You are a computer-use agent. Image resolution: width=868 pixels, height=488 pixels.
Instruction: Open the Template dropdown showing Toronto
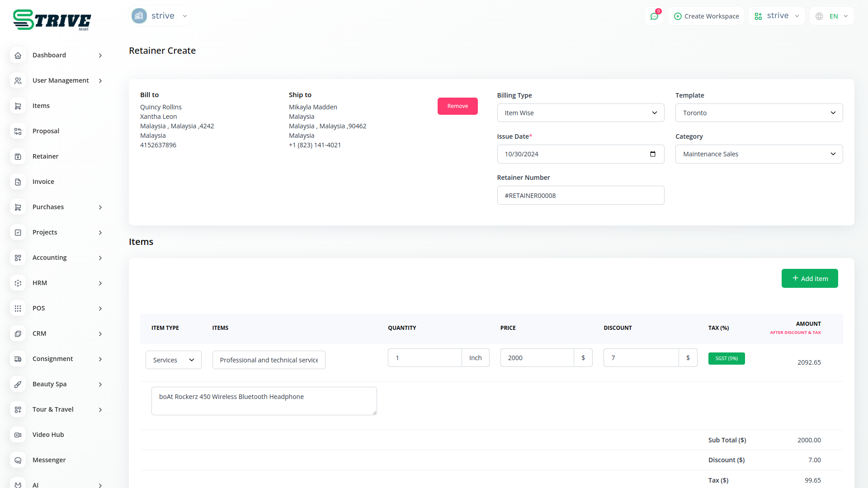[759, 113]
